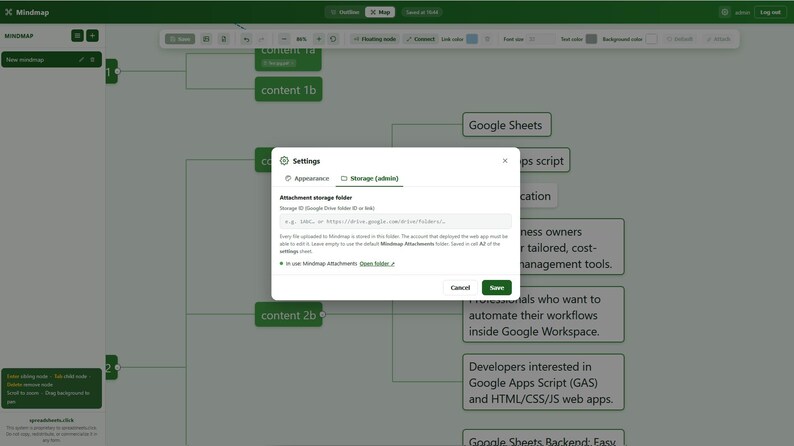
Task: Click the Settings gear icon in dialog title
Action: (284, 160)
